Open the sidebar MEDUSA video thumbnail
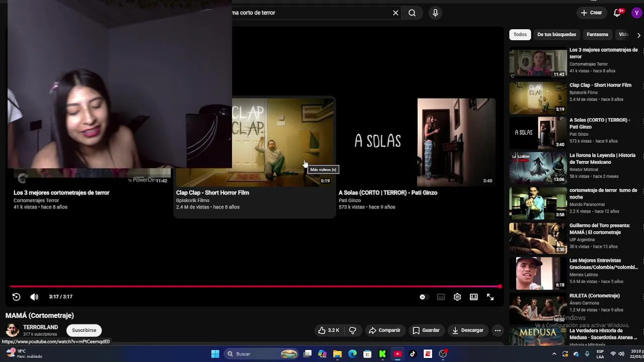644x362 pixels. [538, 336]
